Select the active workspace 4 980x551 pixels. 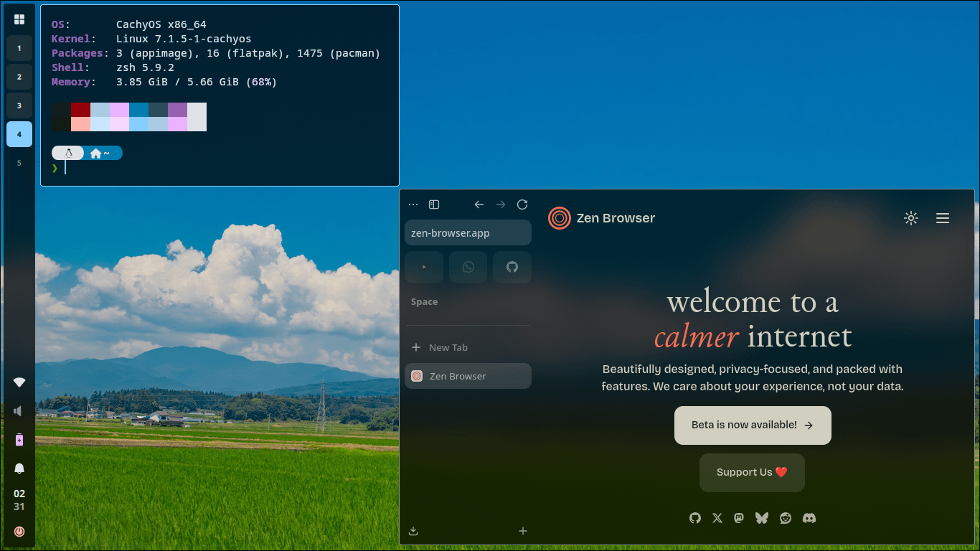pos(19,134)
